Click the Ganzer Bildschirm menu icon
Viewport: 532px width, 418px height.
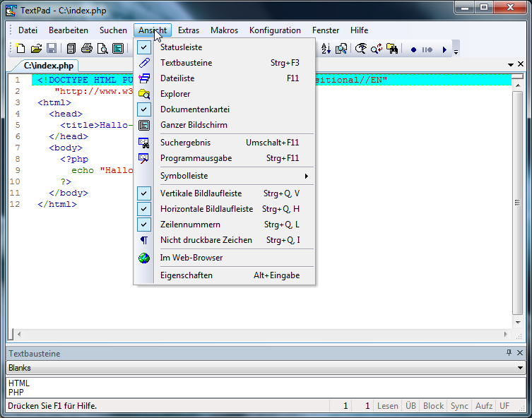(x=144, y=125)
